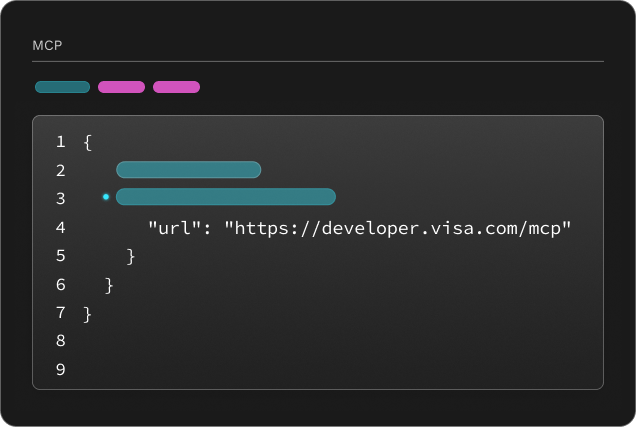Click line number 9 in the gutter
This screenshot has height=427, width=636.
60,369
